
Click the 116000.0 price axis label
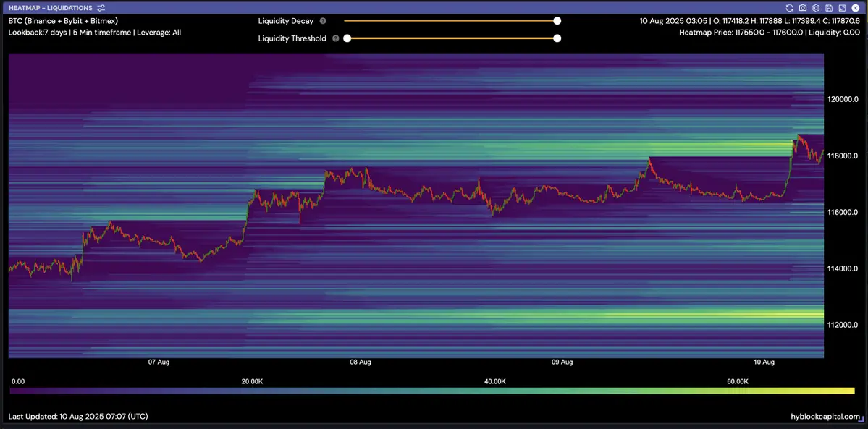click(x=842, y=213)
